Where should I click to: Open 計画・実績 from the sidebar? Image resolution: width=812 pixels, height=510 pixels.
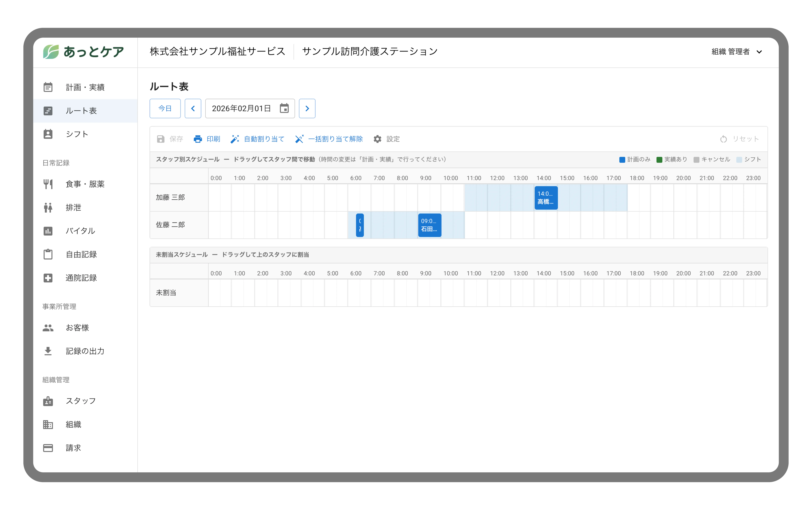(x=85, y=87)
